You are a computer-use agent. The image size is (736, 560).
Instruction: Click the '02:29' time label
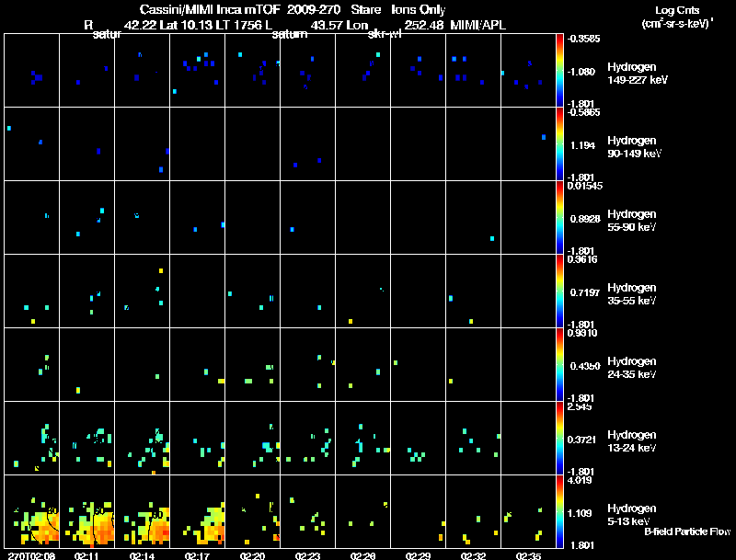coord(418,555)
